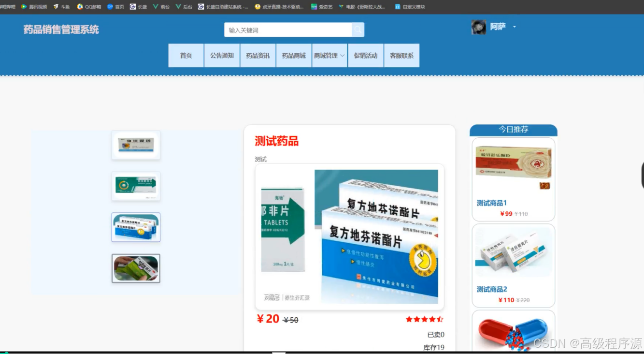Open the 爱奇艺 bookmark
Image resolution: width=644 pixels, height=354 pixels.
point(322,7)
